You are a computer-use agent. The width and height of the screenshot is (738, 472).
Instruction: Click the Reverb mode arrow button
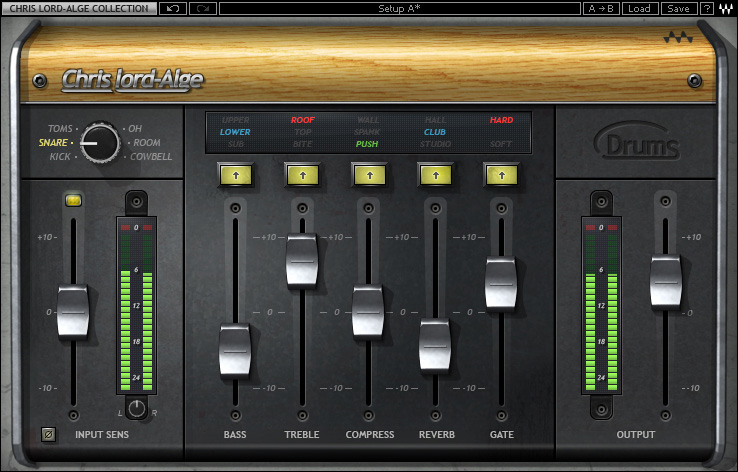click(436, 176)
